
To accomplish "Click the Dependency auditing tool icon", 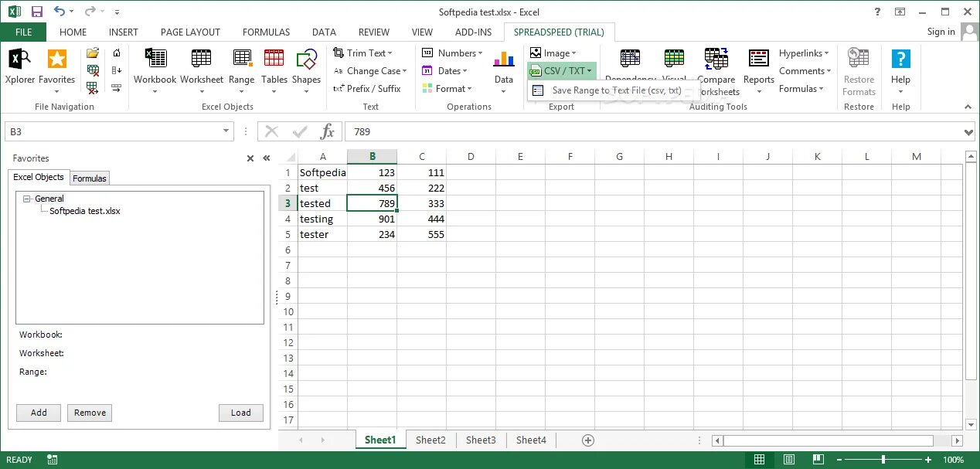I will [631, 59].
